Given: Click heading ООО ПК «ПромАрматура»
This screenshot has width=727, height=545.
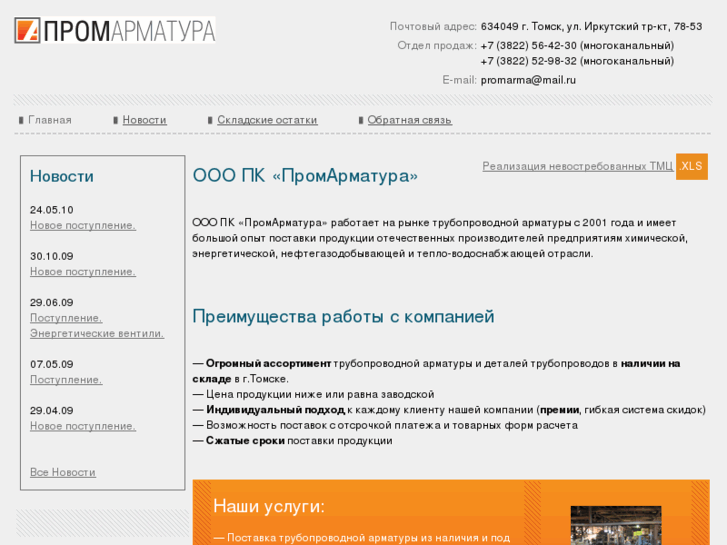Looking at the screenshot, I should pyautogui.click(x=305, y=176).
